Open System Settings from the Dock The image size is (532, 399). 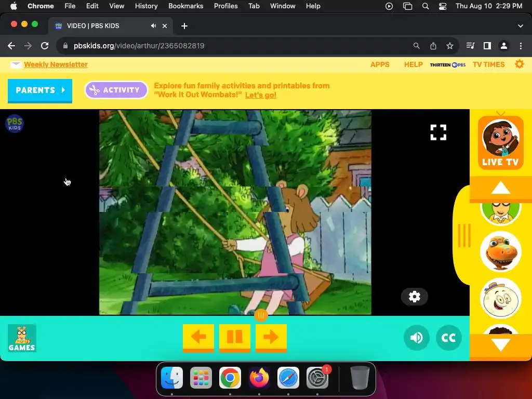pos(317,378)
